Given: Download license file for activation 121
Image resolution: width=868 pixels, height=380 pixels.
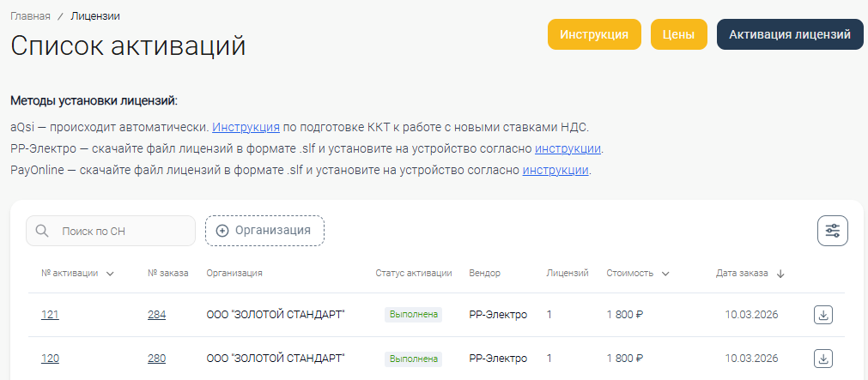Looking at the screenshot, I should tap(822, 315).
